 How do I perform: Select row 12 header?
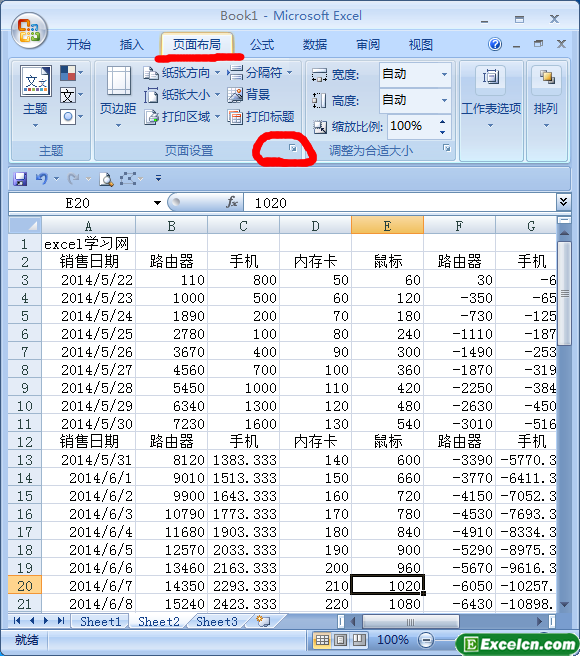pos(25,442)
